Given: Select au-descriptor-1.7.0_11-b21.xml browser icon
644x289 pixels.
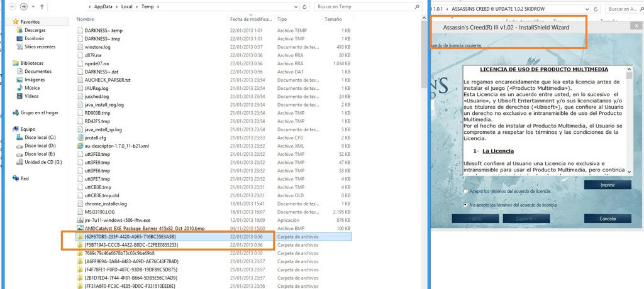Looking at the screenshot, I should tap(80, 146).
